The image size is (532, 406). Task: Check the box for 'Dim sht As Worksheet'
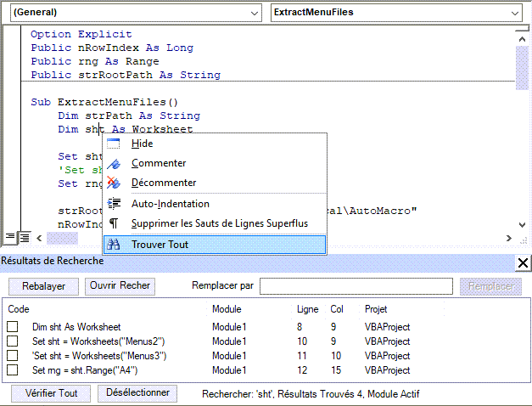[x=13, y=326]
